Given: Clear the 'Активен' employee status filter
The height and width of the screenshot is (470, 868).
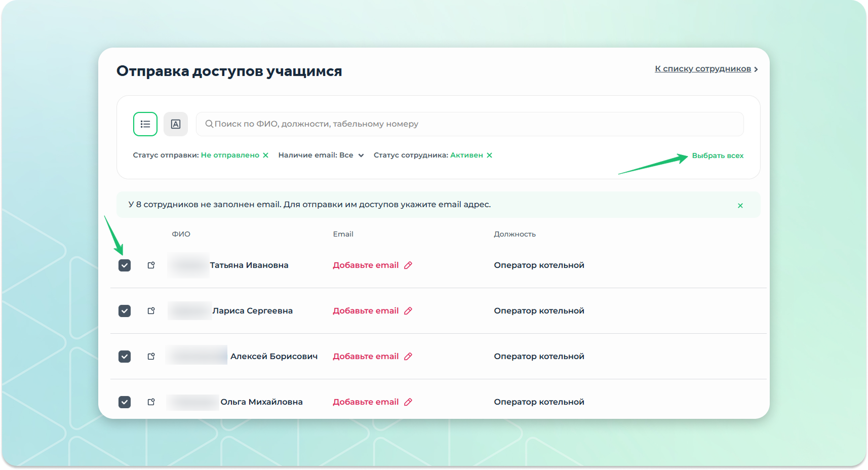Looking at the screenshot, I should [489, 155].
